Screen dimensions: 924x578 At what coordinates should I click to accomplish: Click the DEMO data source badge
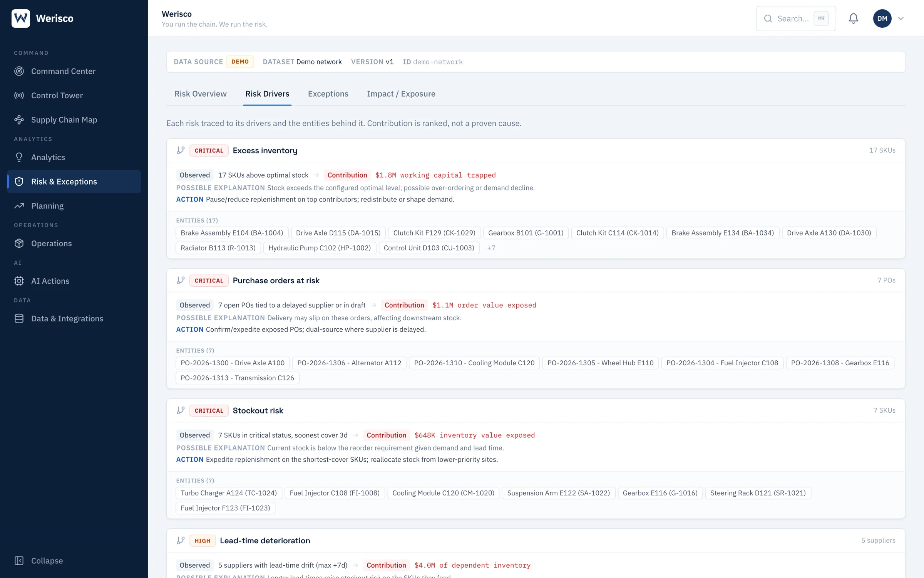[x=240, y=62]
